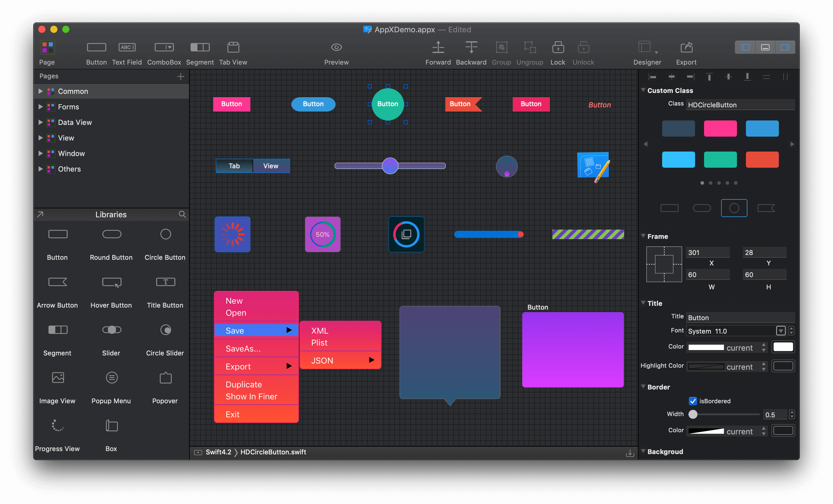The width and height of the screenshot is (833, 504).
Task: Drag the Border Width slider
Action: tap(692, 414)
